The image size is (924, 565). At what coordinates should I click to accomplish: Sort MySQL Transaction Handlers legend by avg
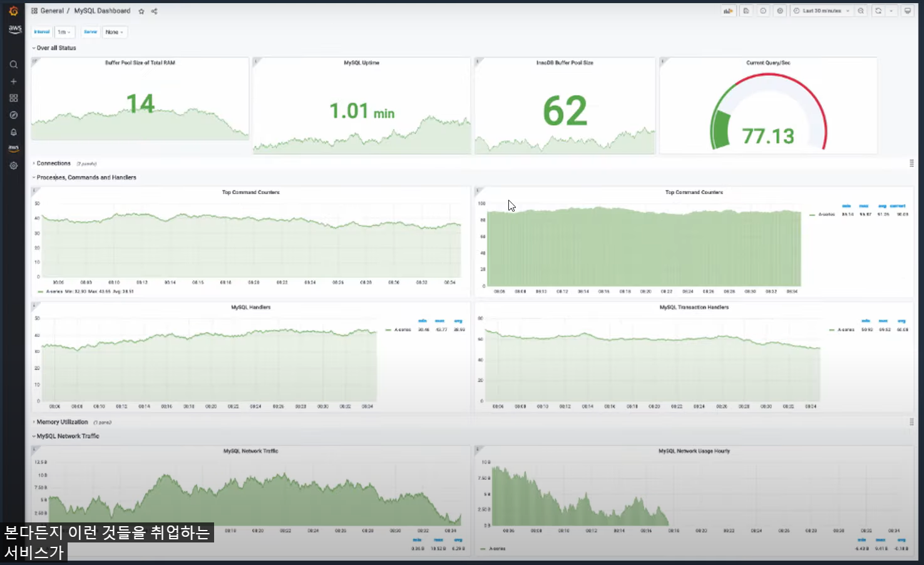coord(901,321)
